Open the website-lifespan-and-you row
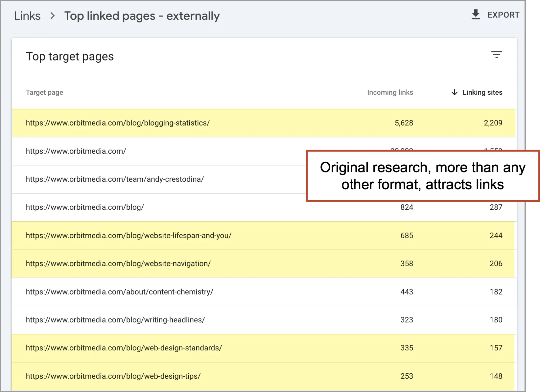Image resolution: width=540 pixels, height=392 pixels. 129,235
